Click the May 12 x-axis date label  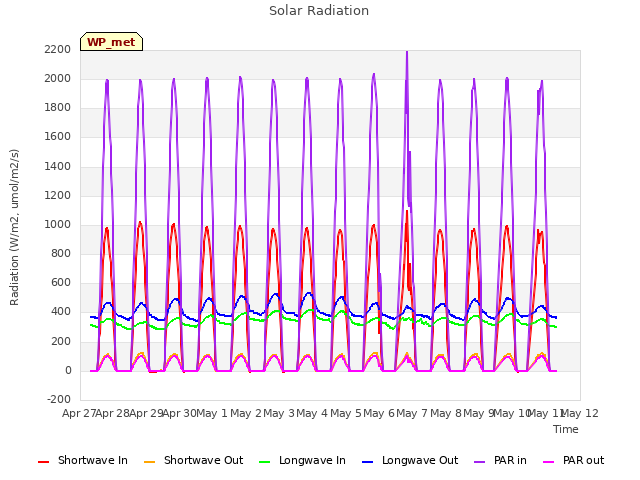pos(580,413)
